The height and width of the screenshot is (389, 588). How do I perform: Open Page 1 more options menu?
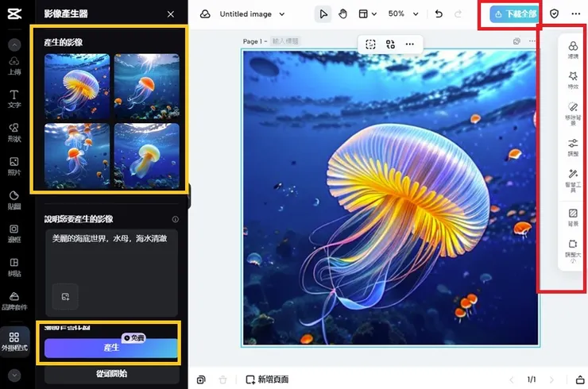[532, 40]
